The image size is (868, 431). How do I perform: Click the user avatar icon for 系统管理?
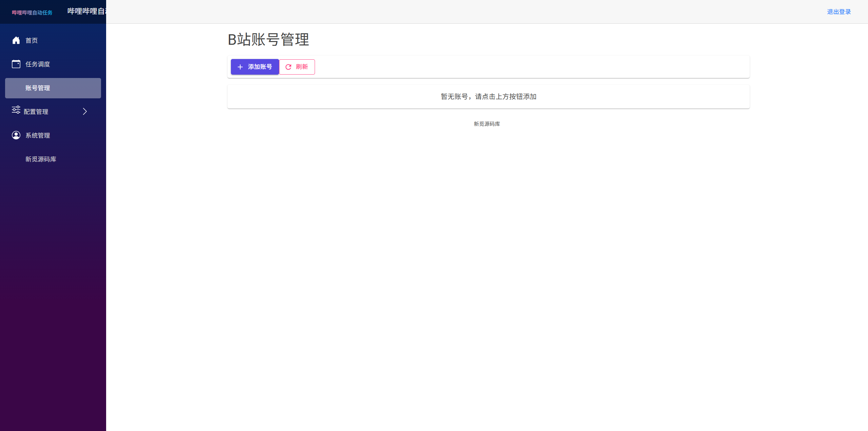point(16,135)
